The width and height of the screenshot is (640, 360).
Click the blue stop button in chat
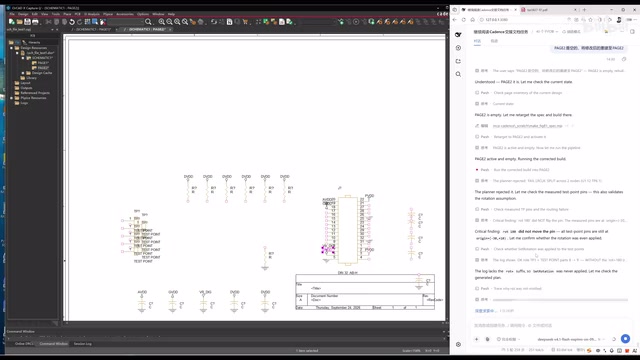625,338
